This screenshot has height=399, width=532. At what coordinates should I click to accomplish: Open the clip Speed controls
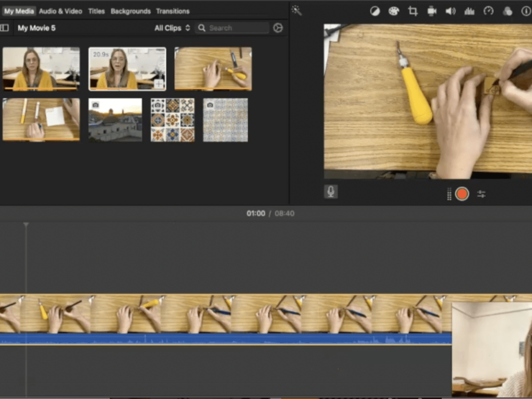[489, 11]
